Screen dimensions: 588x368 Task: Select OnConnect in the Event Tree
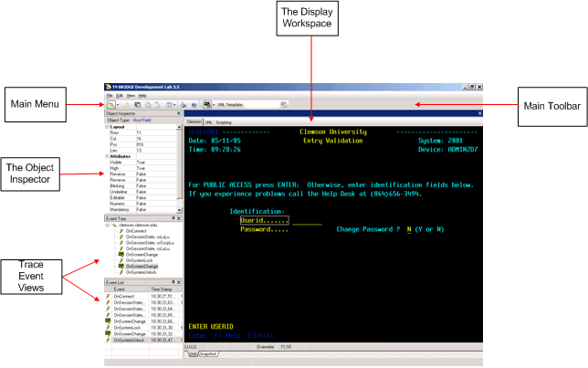pos(136,231)
